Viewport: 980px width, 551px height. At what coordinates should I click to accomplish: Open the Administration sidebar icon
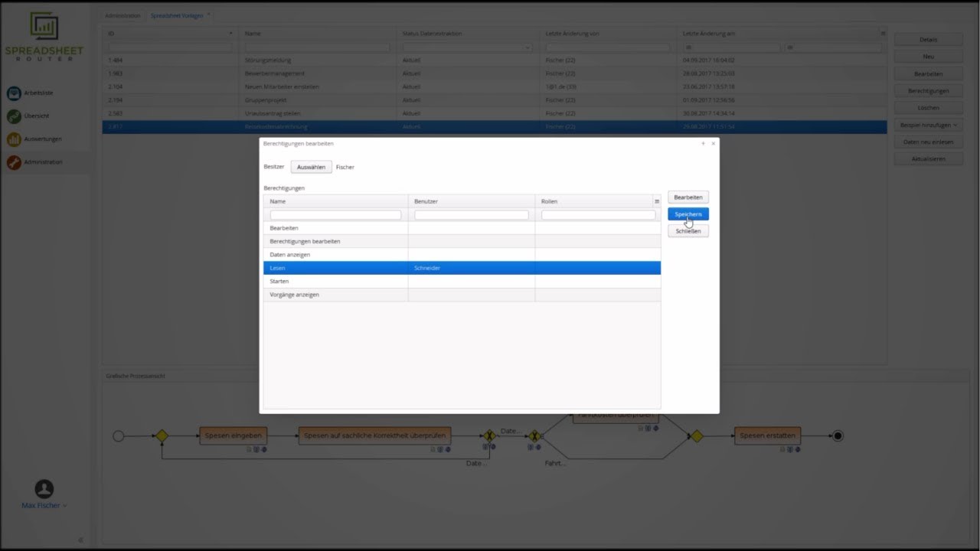pos(14,162)
